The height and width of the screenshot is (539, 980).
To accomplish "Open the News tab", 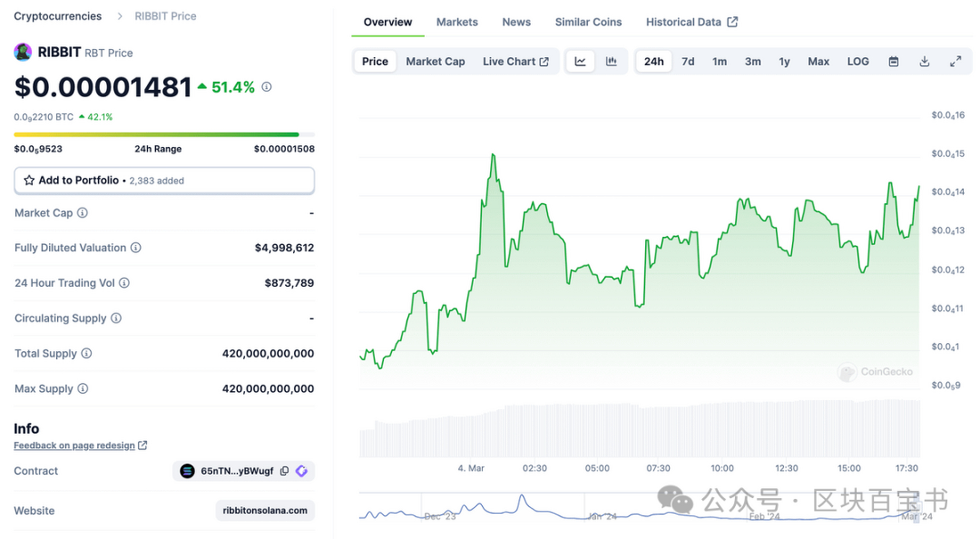I will point(516,22).
